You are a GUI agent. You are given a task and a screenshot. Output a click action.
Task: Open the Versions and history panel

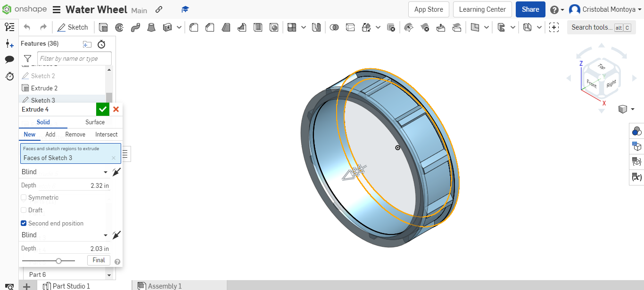coord(9,76)
